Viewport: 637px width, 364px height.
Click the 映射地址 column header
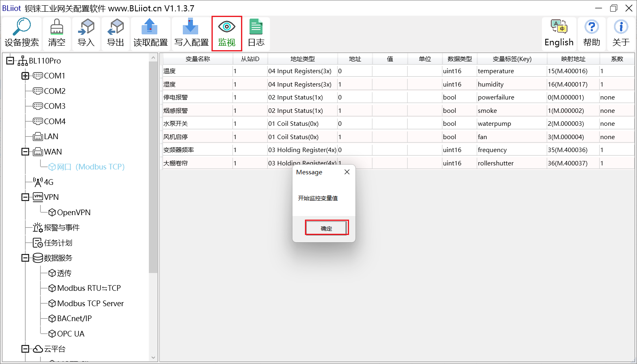click(573, 59)
